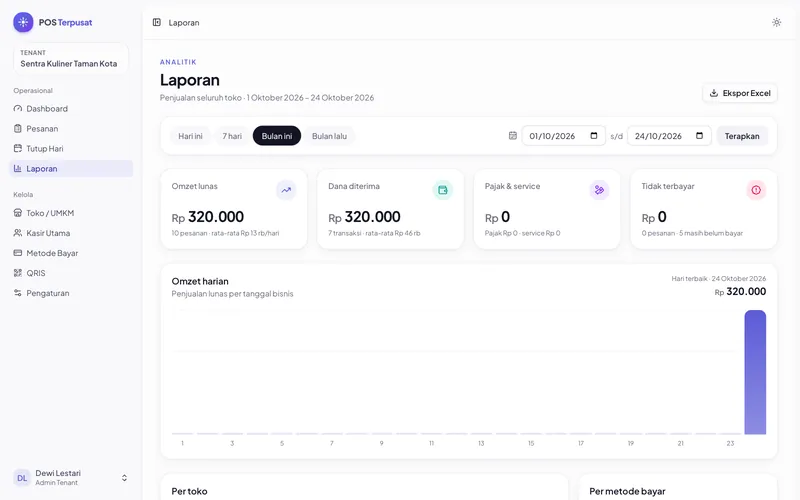800x500 pixels.
Task: Click the '10 pesanan · rata-rata Rp 13 rb/hari' text
Action: (x=225, y=233)
